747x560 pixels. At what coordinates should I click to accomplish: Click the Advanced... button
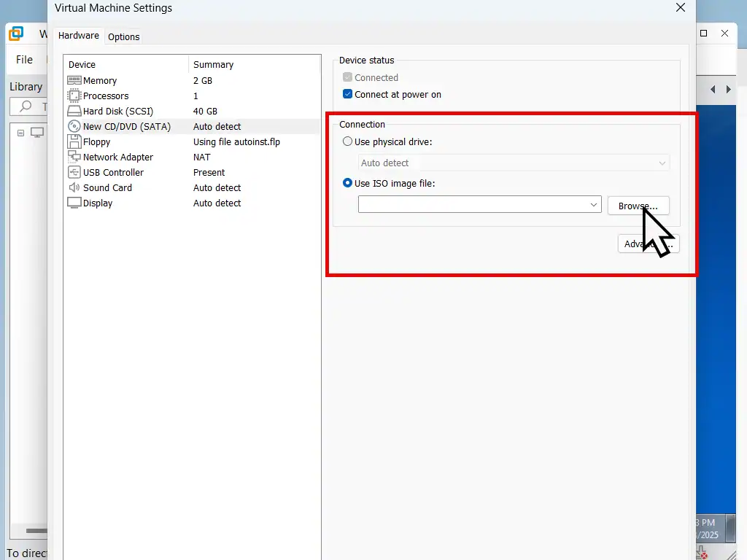[x=649, y=244]
